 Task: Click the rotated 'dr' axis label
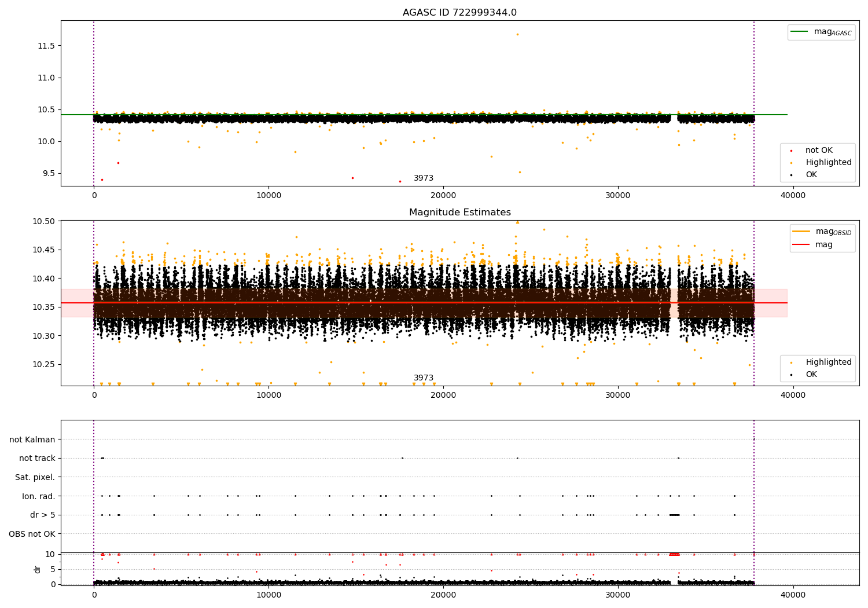(38, 569)
